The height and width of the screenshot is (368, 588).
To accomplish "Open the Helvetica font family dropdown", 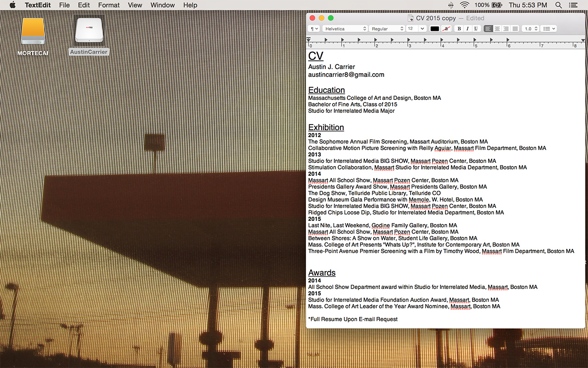I will point(345,29).
